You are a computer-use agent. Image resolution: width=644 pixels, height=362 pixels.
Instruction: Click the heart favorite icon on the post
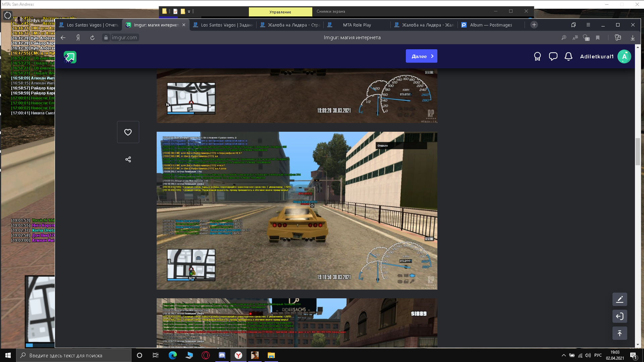(128, 132)
